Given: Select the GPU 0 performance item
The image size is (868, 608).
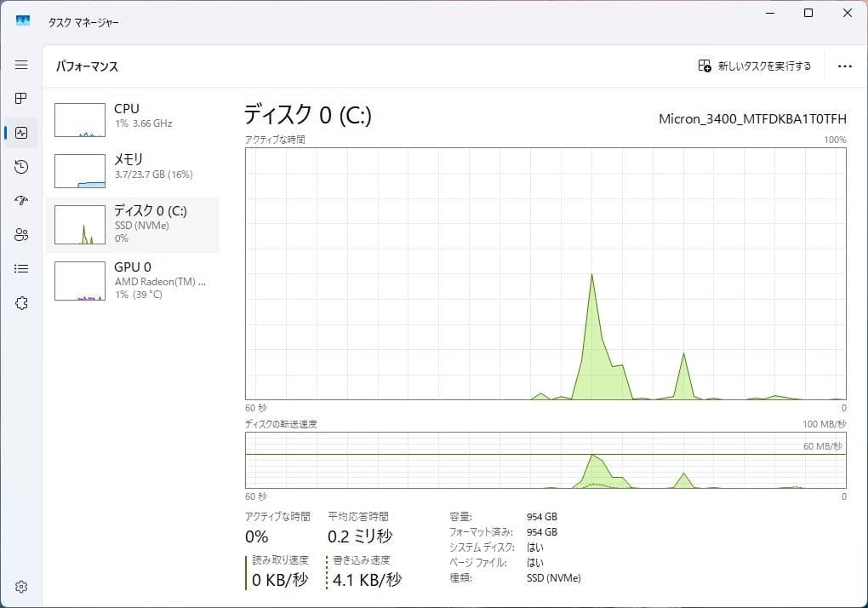Looking at the screenshot, I should coord(133,281).
